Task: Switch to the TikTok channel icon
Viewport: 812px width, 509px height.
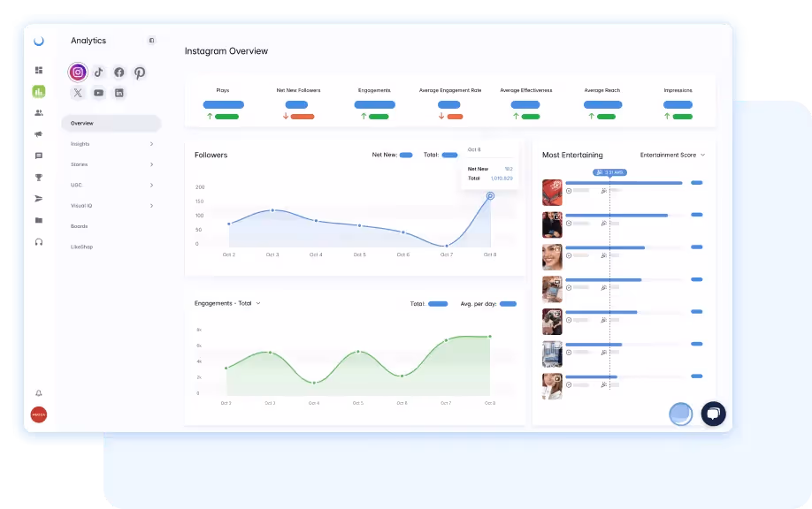Action: point(99,71)
